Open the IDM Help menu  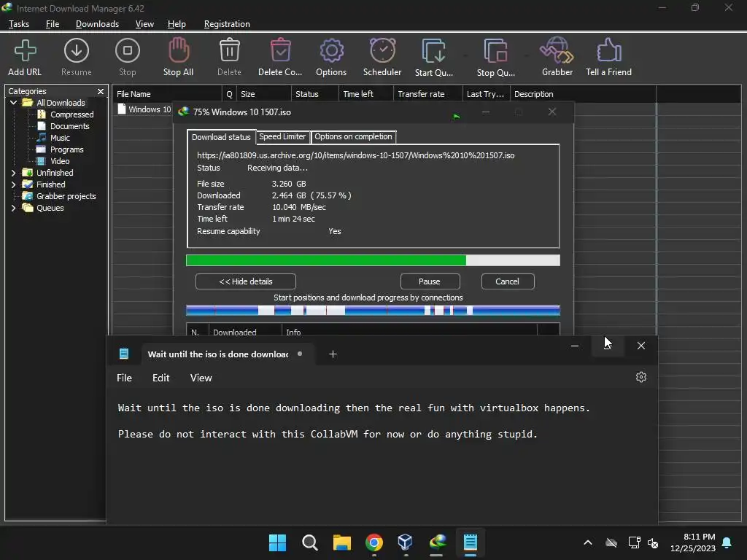(177, 24)
